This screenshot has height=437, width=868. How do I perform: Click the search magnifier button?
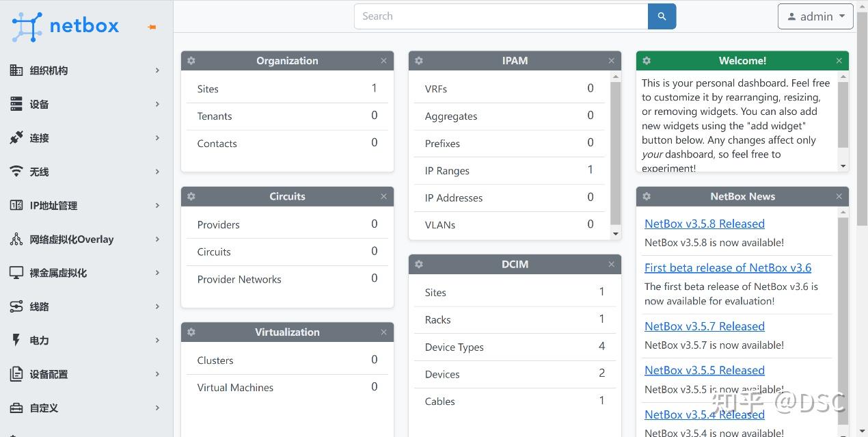tap(662, 16)
